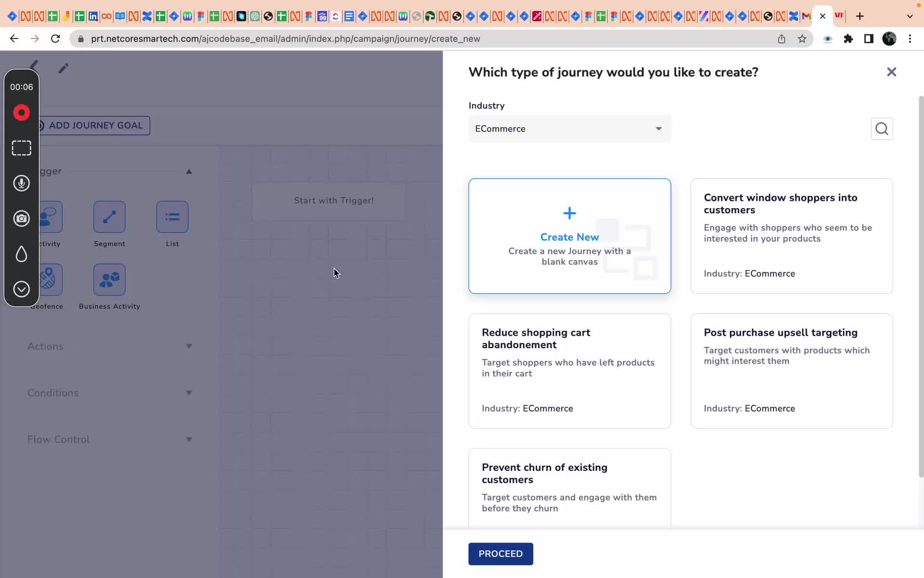924x578 pixels.
Task: Click the pencil edit name icon
Action: click(x=63, y=68)
